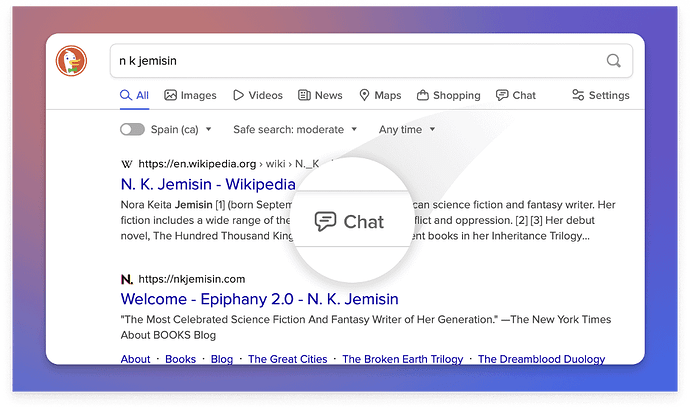Click the magnified Chat button in the circle
Screen dimensions: 690x411
point(350,221)
